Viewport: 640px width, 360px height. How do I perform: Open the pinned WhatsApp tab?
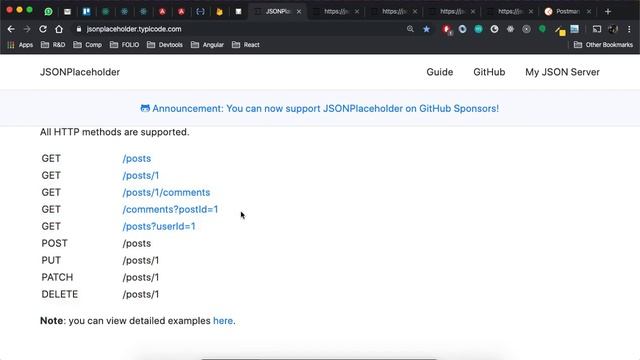(49, 11)
